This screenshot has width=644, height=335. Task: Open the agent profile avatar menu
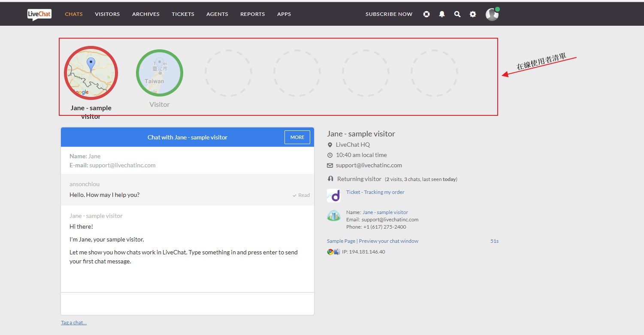click(x=492, y=14)
